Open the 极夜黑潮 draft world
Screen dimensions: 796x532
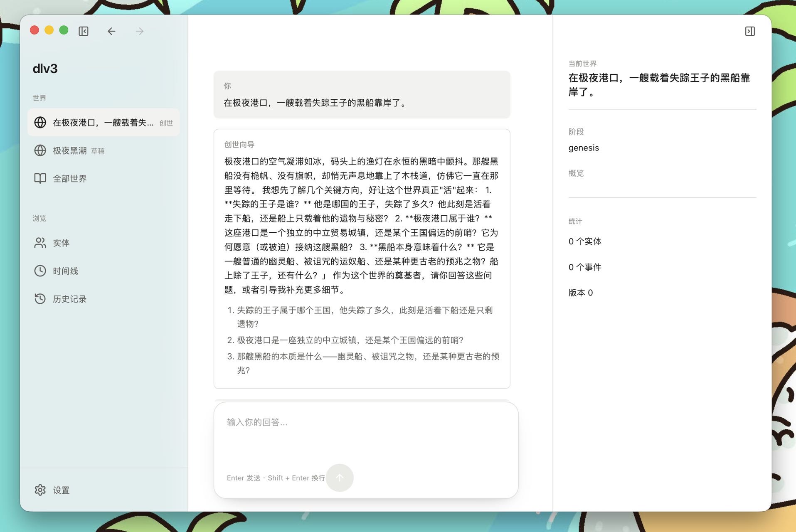tap(104, 150)
